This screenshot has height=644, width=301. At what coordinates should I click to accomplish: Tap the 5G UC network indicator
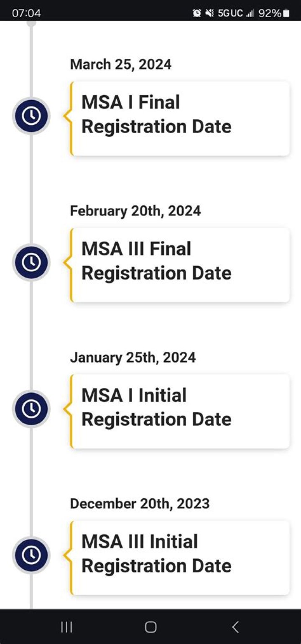pos(230,13)
